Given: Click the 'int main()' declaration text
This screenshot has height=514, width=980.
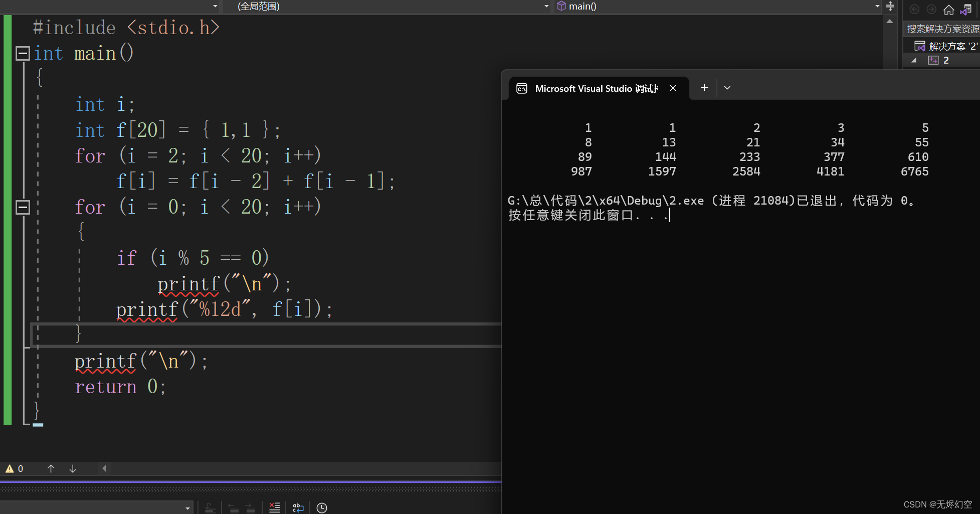Looking at the screenshot, I should [84, 53].
